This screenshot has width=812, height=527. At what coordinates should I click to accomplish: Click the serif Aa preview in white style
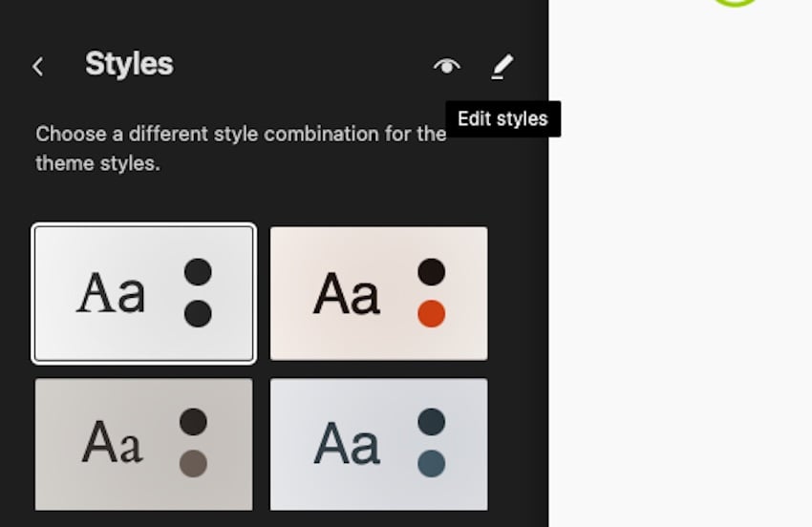(x=111, y=293)
